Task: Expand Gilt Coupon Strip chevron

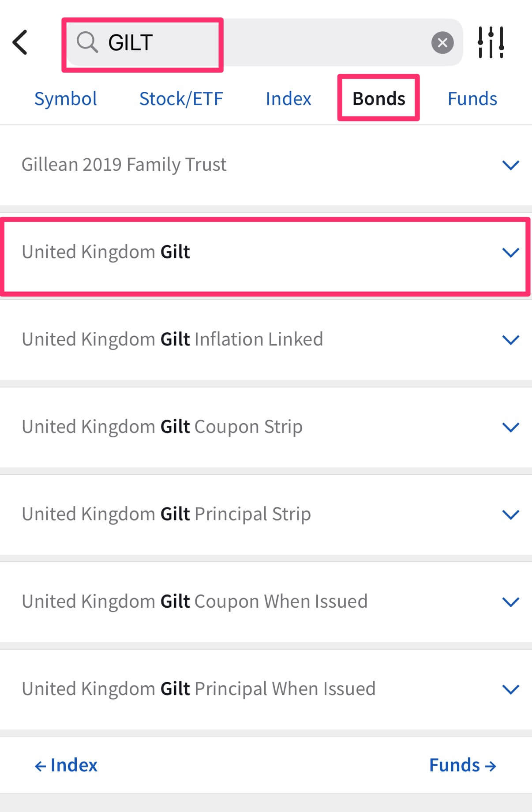Action: coord(510,427)
